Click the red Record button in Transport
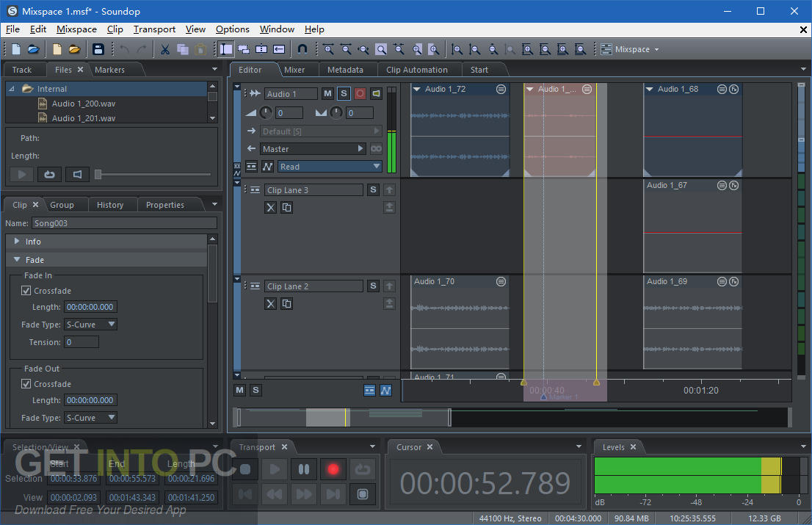This screenshot has width=812, height=525. [x=333, y=470]
